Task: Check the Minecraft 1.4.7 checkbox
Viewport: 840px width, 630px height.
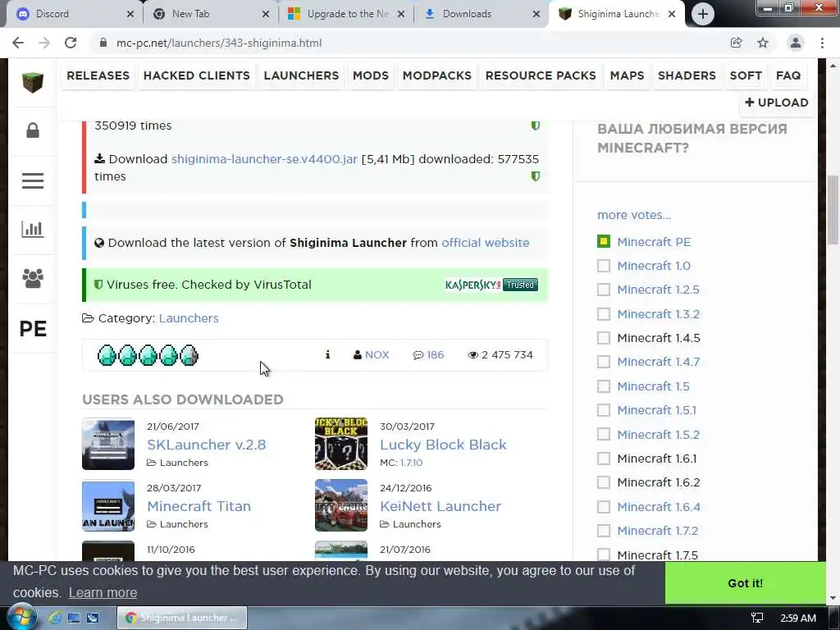Action: pyautogui.click(x=603, y=362)
